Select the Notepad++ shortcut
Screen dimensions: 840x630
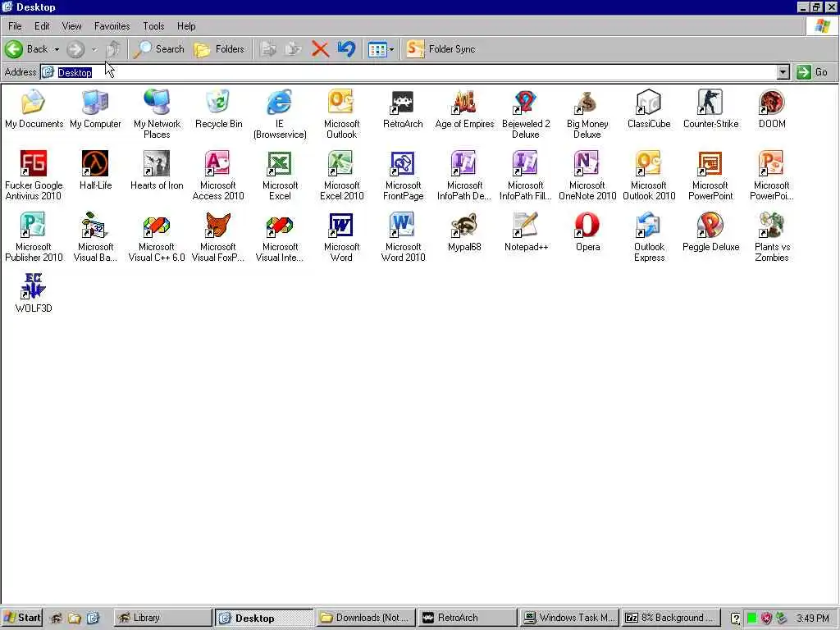[x=526, y=232]
